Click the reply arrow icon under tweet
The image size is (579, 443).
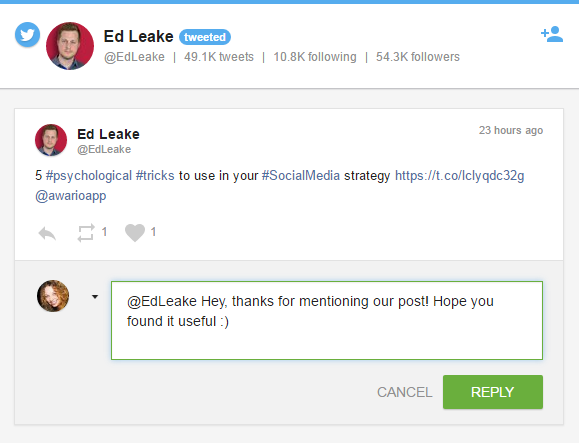click(x=47, y=233)
